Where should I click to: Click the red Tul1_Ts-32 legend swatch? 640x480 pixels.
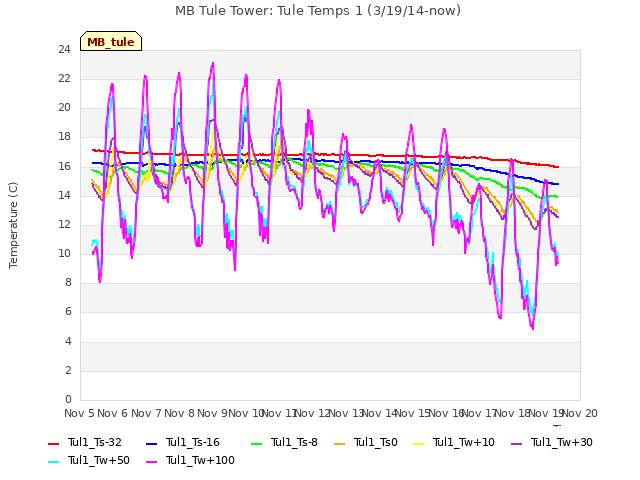(53, 443)
